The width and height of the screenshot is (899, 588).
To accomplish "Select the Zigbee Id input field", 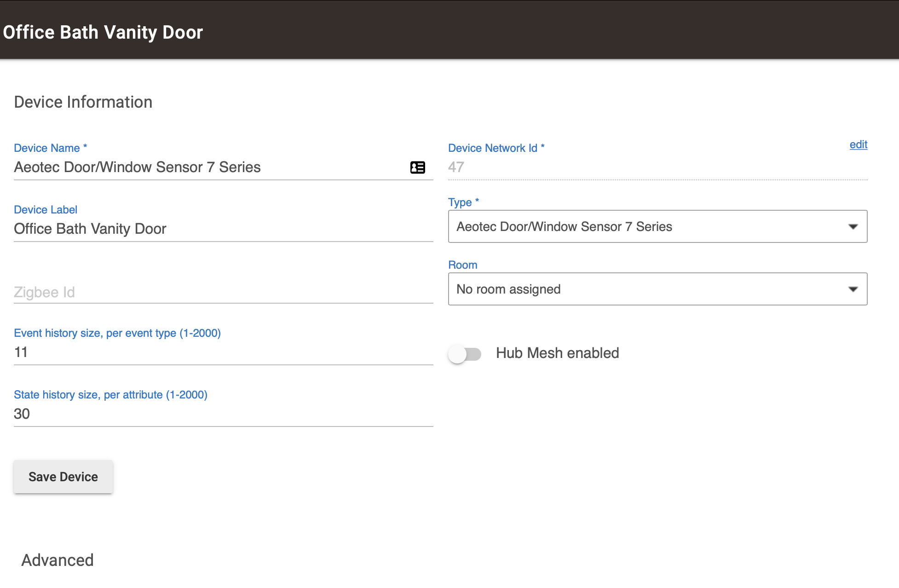I will coord(224,292).
